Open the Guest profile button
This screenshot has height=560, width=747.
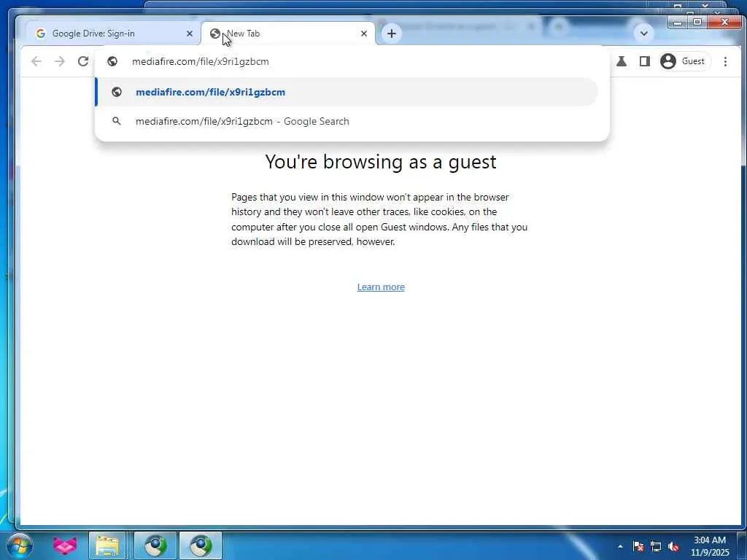pyautogui.click(x=684, y=61)
